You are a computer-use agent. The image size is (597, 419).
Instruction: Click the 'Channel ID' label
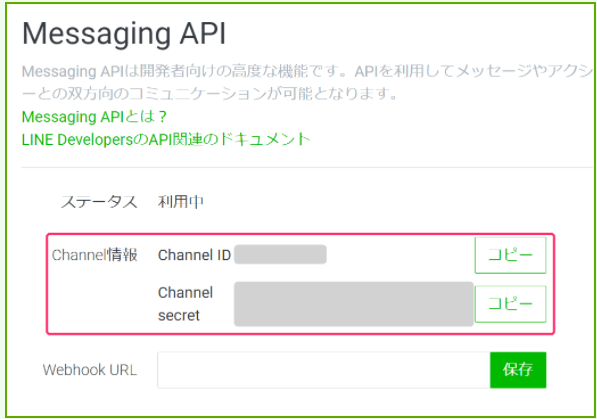pyautogui.click(x=195, y=255)
